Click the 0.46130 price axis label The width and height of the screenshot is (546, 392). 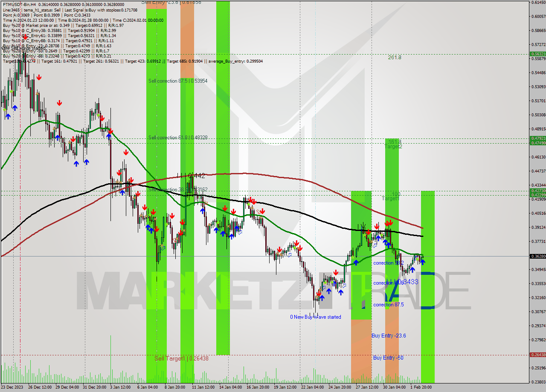coord(538,157)
